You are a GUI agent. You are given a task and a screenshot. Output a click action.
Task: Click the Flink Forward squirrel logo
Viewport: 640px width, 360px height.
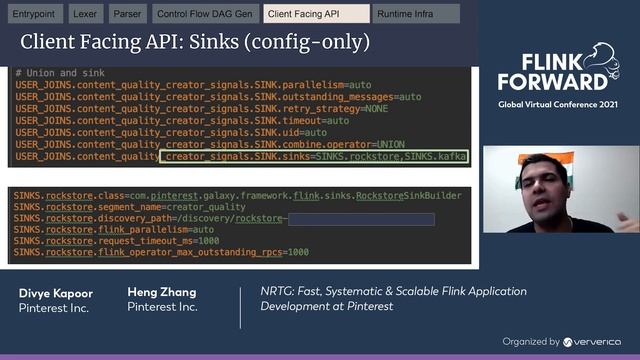(602, 60)
